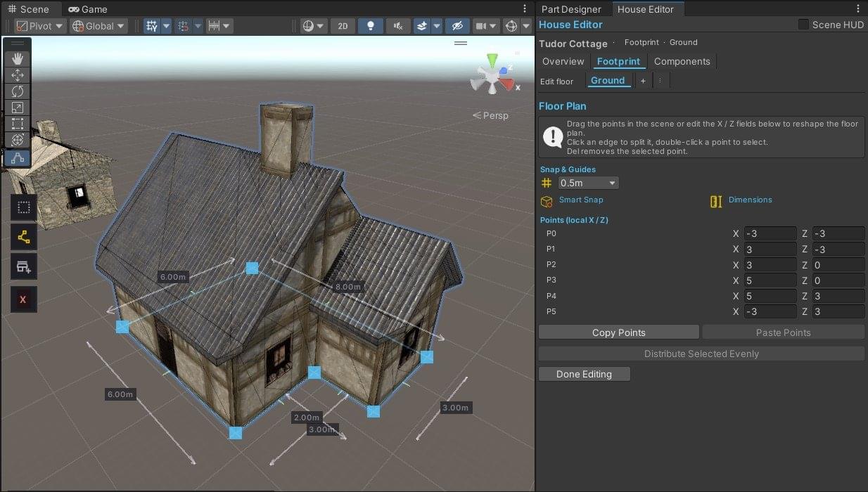Toggle Persp projection label
Viewport: 868px width, 492px height.
click(x=490, y=115)
